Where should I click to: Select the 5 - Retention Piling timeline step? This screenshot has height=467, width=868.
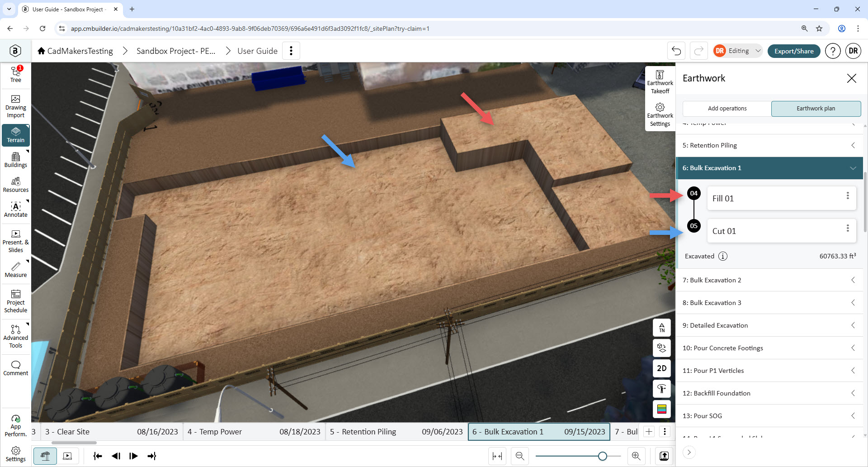pos(396,432)
